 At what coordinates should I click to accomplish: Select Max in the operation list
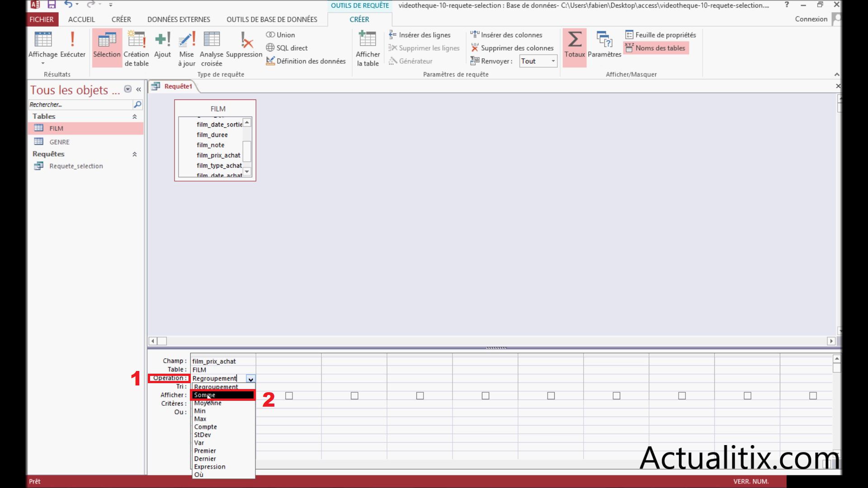click(223, 419)
